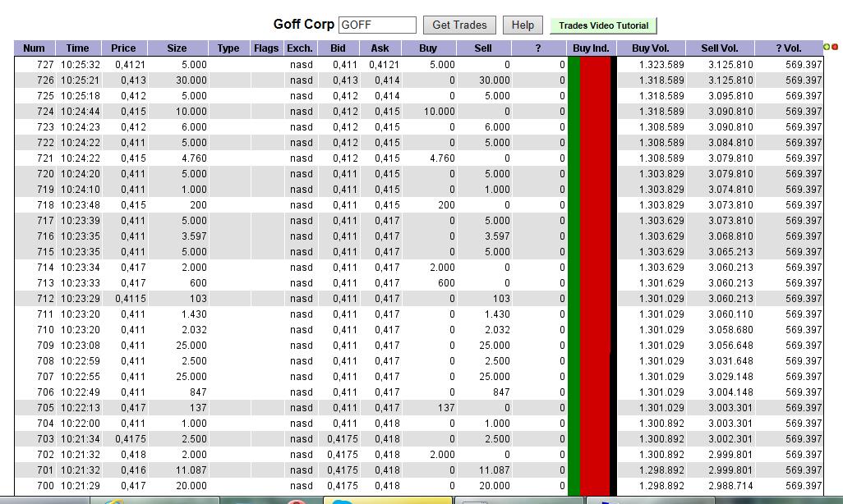Open the Trades Video Tutorial
This screenshot has width=843, height=504.
[x=603, y=25]
